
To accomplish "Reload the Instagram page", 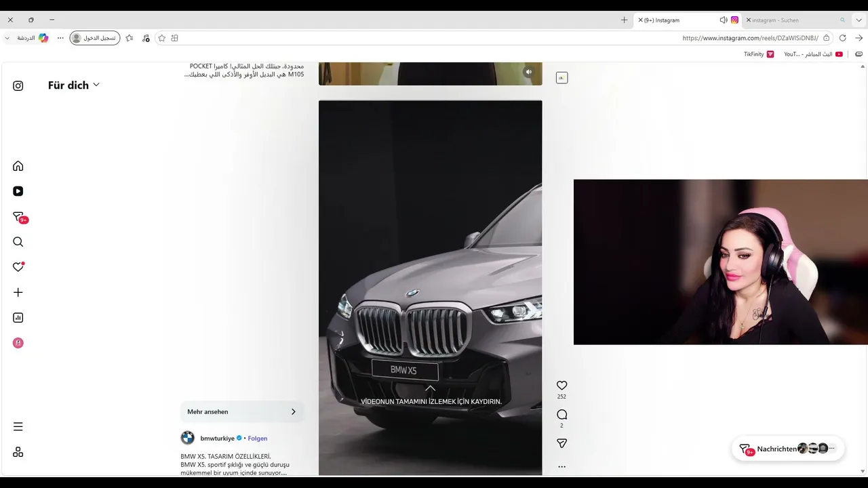I will coord(842,38).
